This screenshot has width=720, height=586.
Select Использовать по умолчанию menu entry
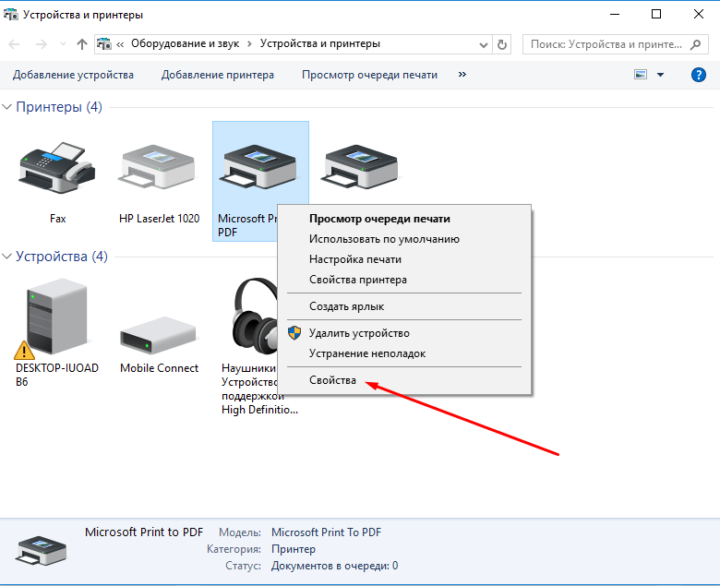384,239
